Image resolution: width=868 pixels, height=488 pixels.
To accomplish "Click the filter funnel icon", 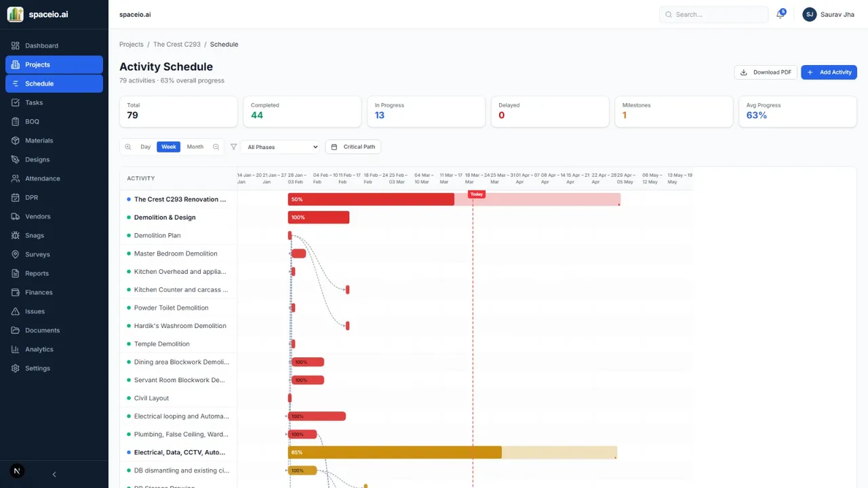I will 234,146.
